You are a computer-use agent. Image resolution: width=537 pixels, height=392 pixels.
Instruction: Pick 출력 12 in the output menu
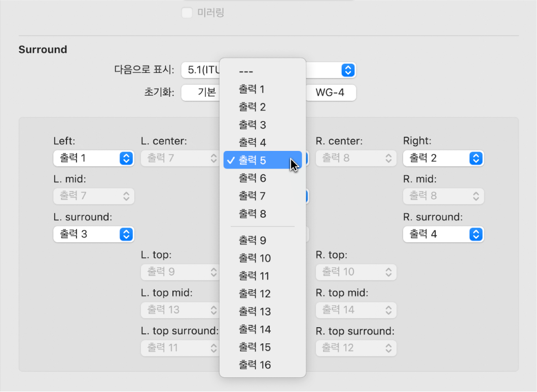(x=255, y=294)
